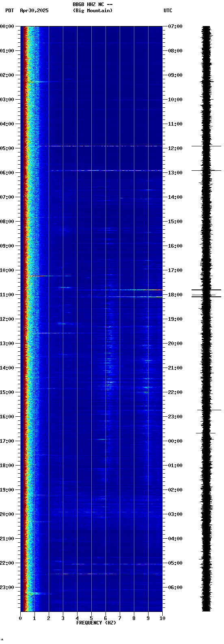224x644 pixels.
Task: Click the UTC axis label 04:00
Action: coord(175,539)
